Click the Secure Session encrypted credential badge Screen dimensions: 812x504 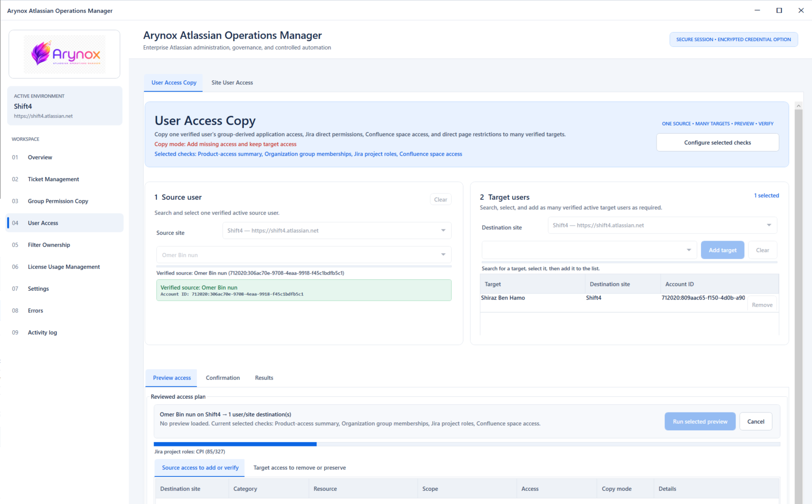pos(734,40)
